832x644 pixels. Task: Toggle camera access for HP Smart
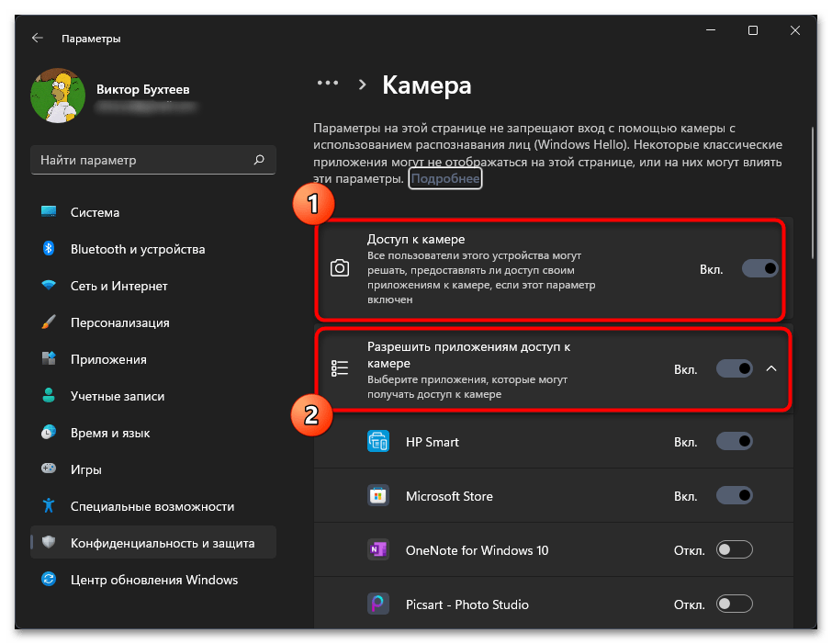pos(734,441)
